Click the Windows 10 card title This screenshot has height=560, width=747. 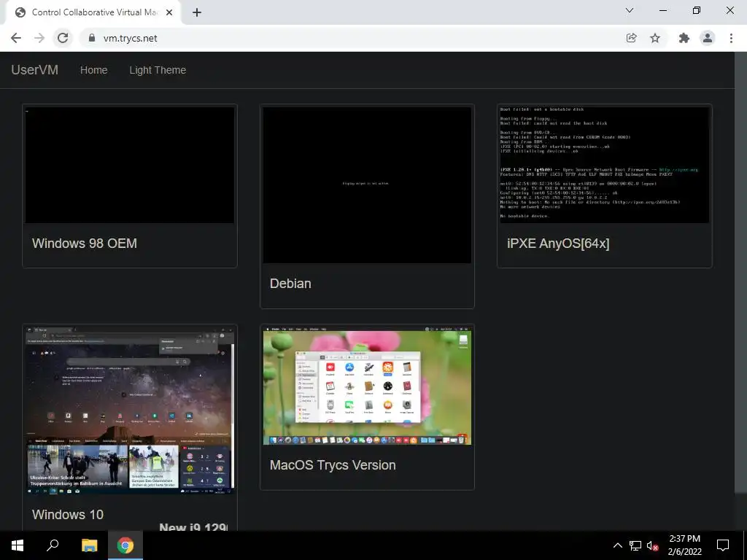[68, 514]
